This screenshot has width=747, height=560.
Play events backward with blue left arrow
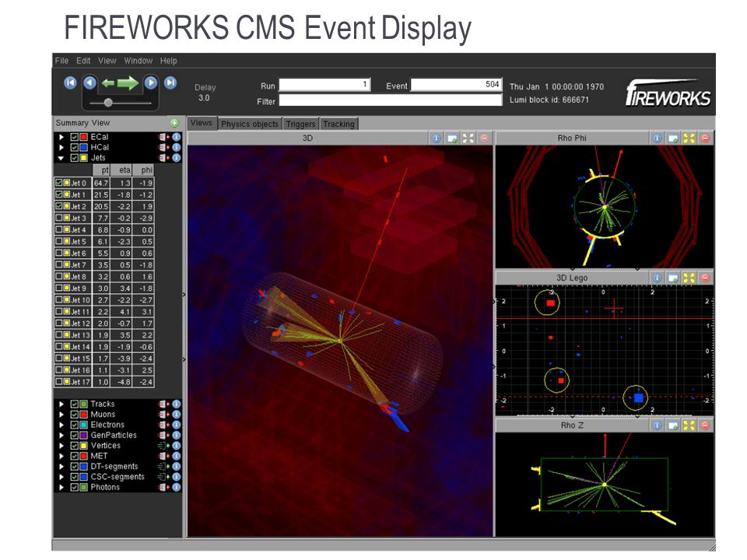tap(89, 83)
